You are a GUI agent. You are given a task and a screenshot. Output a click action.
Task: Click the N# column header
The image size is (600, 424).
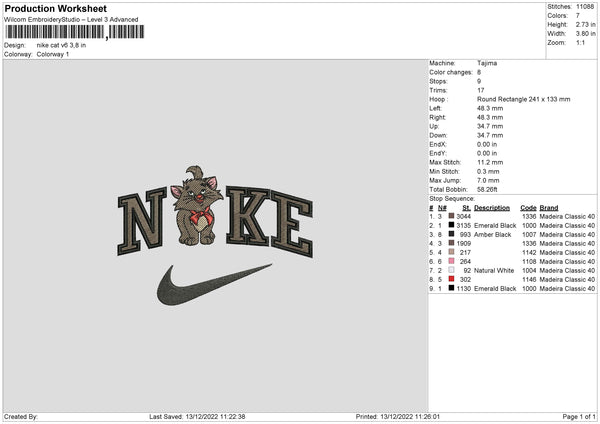click(x=442, y=208)
